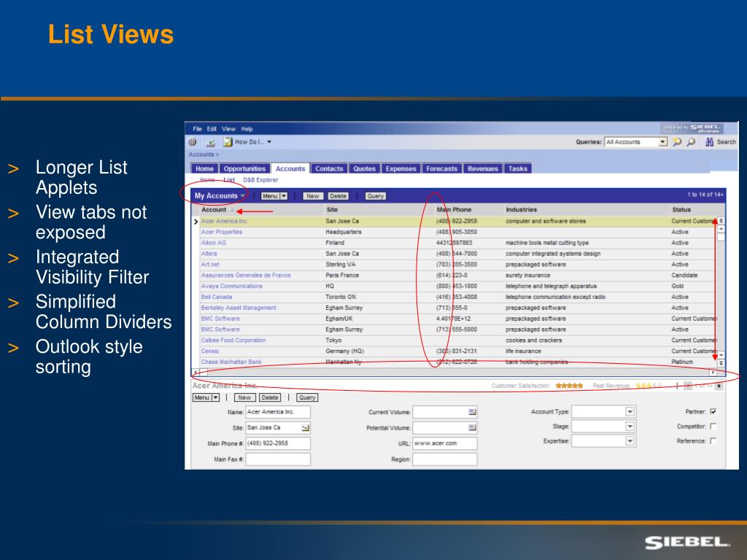Image resolution: width=747 pixels, height=560 pixels.
Task: Switch to the Revenues tab
Action: (483, 168)
